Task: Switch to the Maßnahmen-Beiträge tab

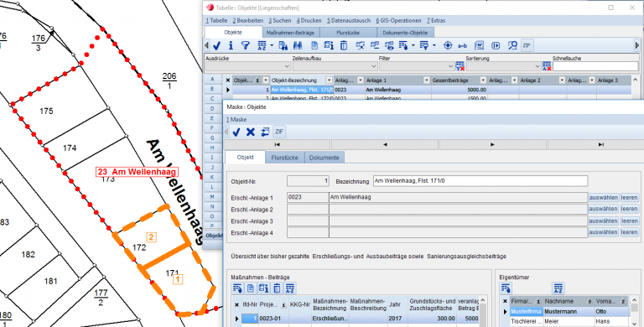Action: 290,33
